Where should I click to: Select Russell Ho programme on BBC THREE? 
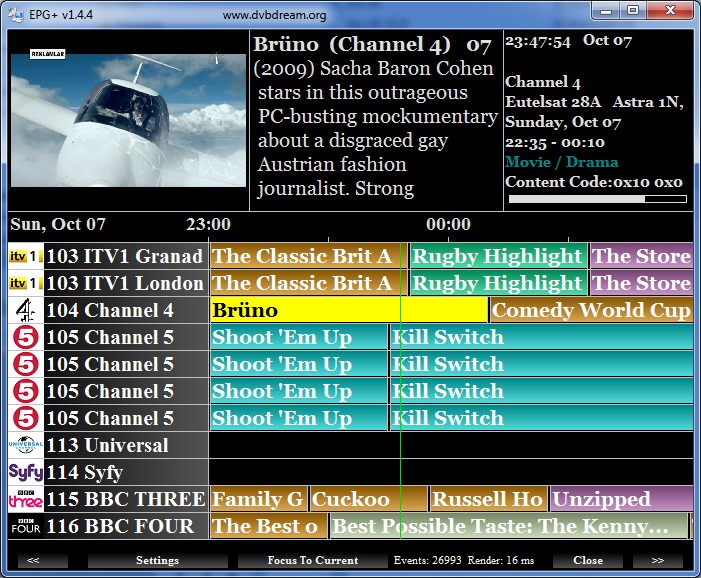point(488,499)
